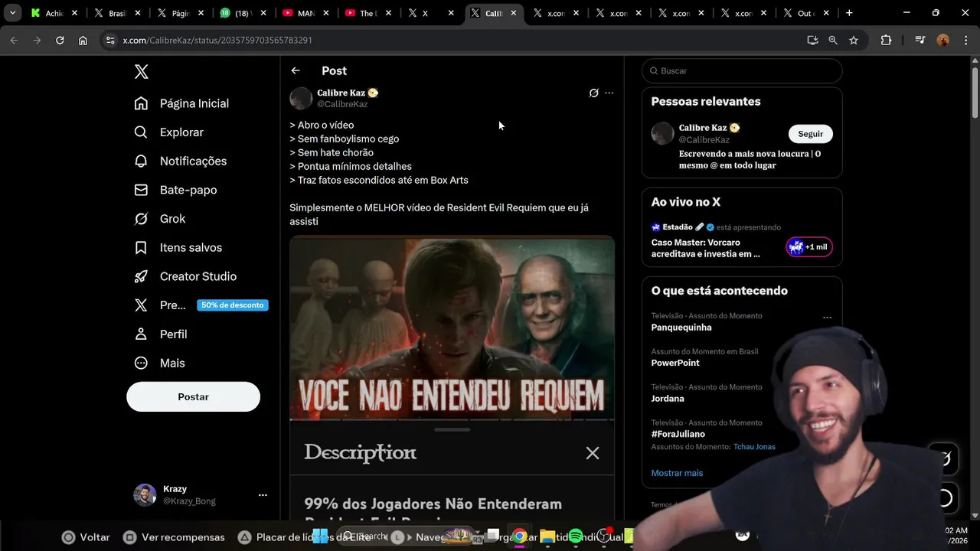The height and width of the screenshot is (551, 980).
Task: Switch to the Out X tab
Action: pyautogui.click(x=804, y=13)
